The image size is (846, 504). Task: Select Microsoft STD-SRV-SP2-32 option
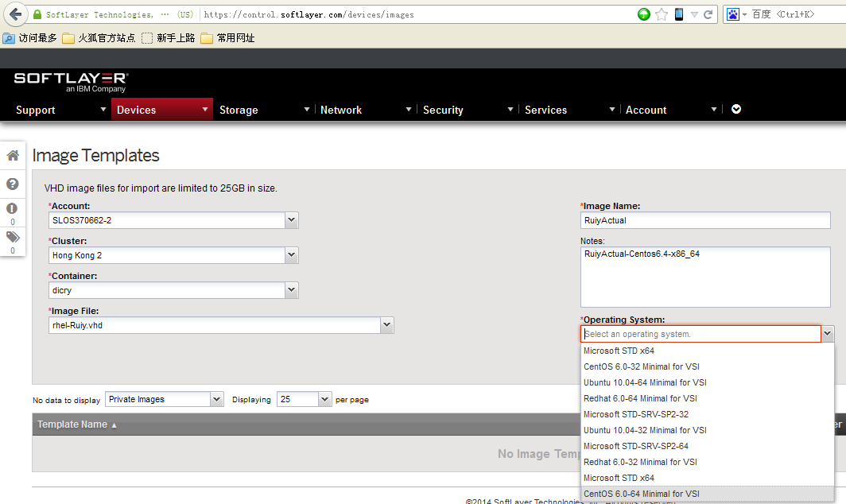[708, 414]
